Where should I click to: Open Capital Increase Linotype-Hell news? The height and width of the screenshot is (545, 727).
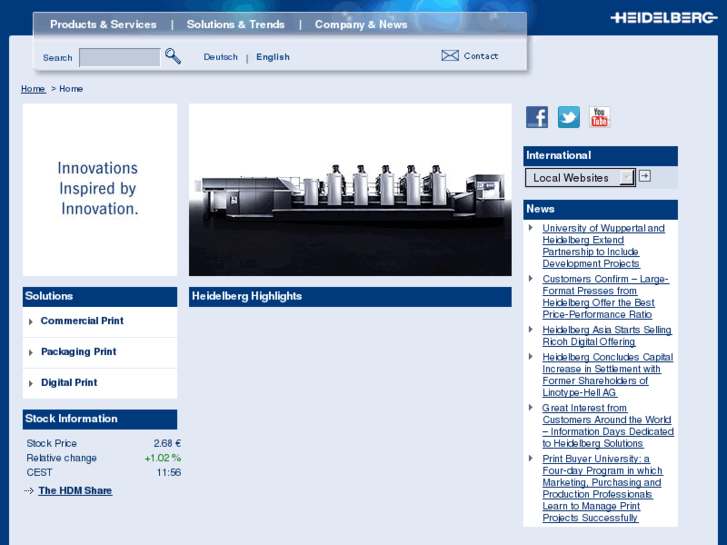607,375
